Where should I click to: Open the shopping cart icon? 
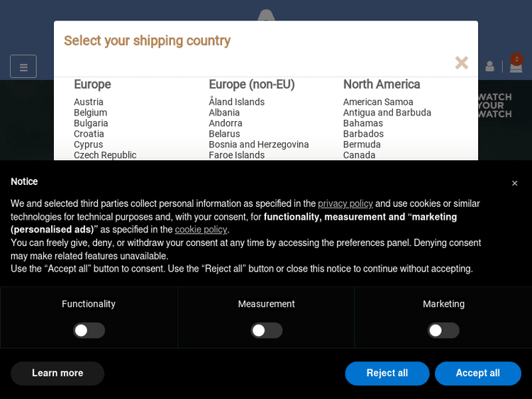pos(516,66)
